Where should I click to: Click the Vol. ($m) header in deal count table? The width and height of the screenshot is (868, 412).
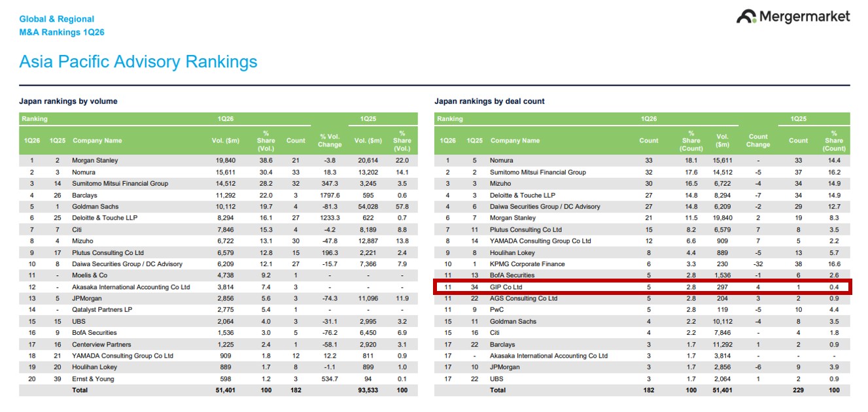click(722, 141)
